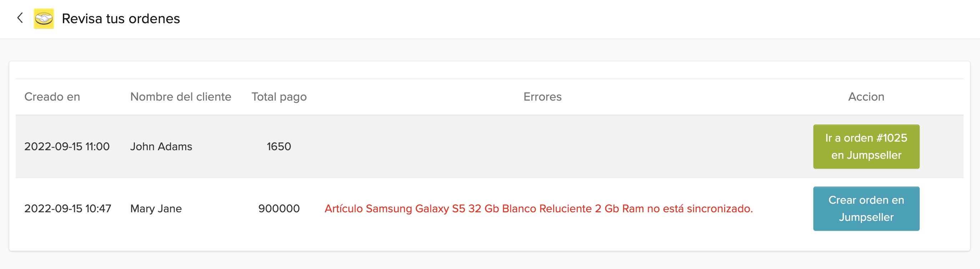Screen dimensions: 980x269
Task: Click the 900000 total amount
Action: coord(279,208)
